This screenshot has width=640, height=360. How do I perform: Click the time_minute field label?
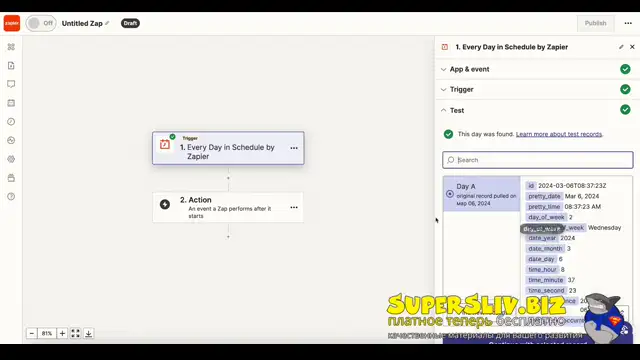tap(546, 280)
